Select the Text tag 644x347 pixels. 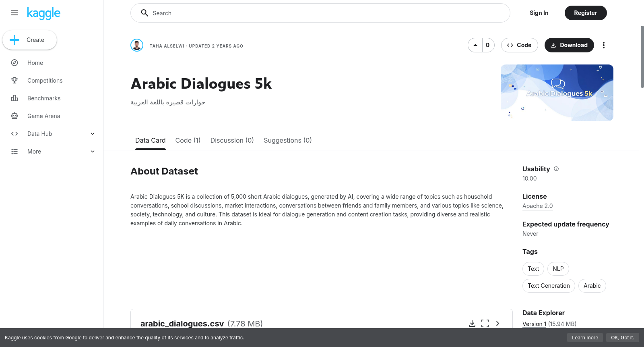[533, 269]
